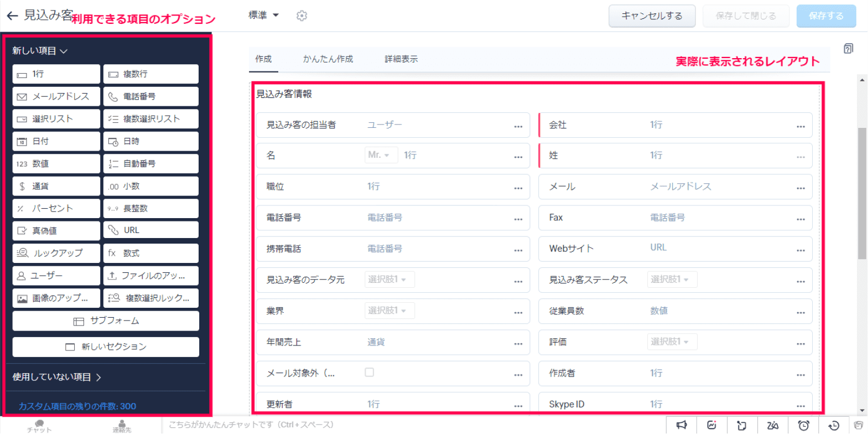Open options menu for 見込み客の担当者 field

518,126
